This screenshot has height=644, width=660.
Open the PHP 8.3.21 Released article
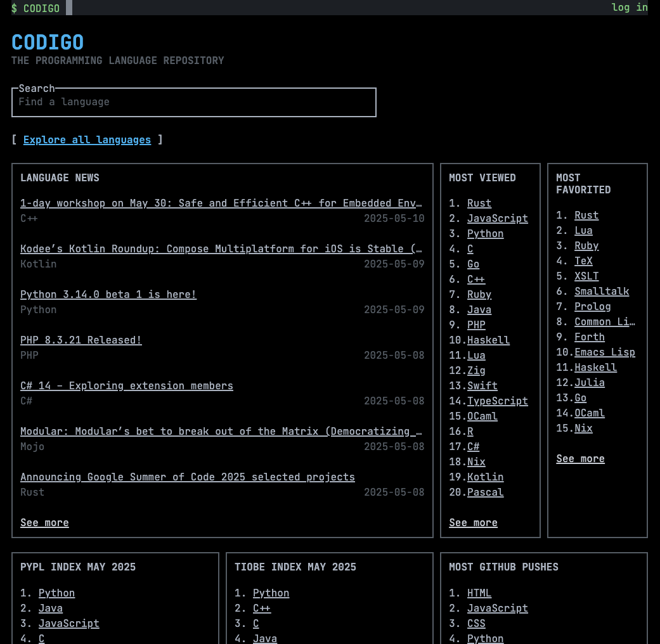point(81,340)
